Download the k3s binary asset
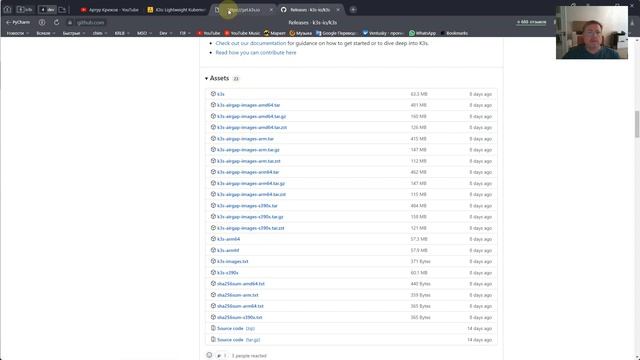Screen dimensions: 640x360 coord(221,94)
